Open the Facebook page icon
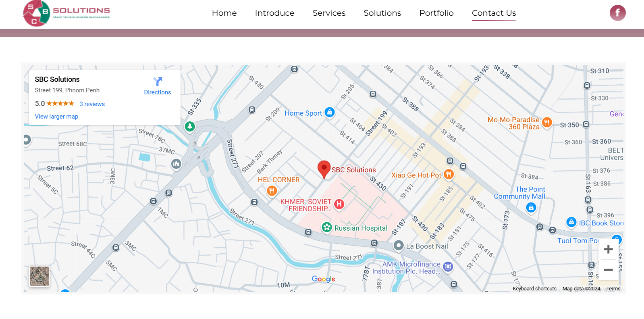This screenshot has height=319, width=644. tap(617, 13)
